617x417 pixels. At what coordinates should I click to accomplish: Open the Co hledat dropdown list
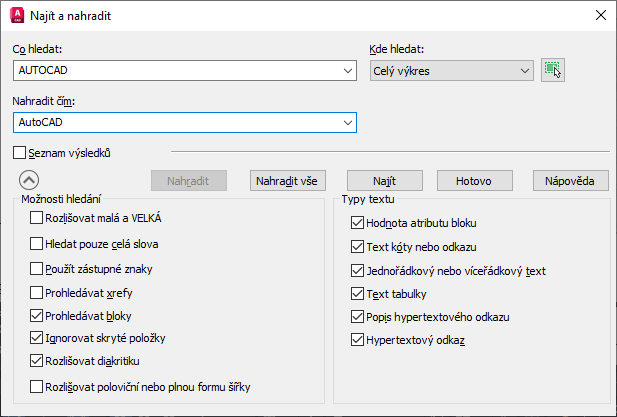pos(348,70)
